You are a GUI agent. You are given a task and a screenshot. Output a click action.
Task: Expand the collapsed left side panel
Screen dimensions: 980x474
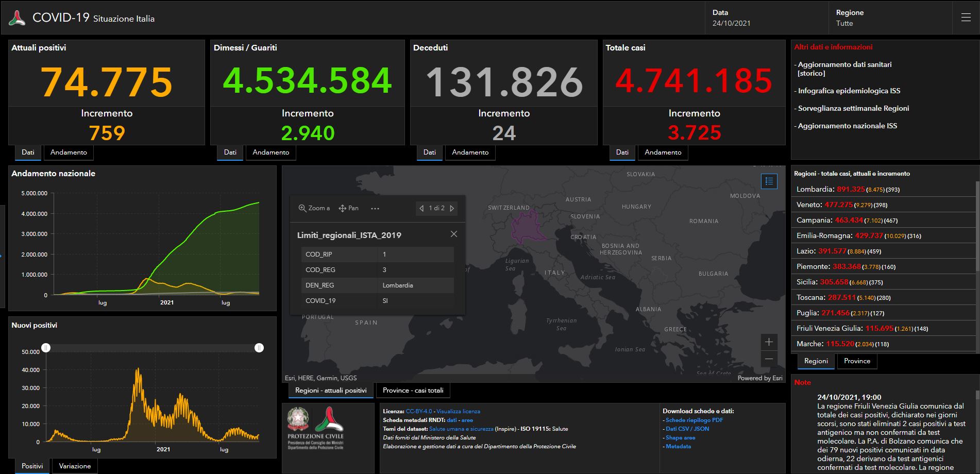point(2,256)
